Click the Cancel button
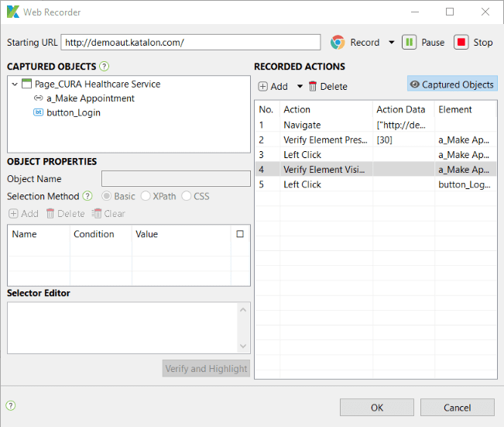 [457, 408]
